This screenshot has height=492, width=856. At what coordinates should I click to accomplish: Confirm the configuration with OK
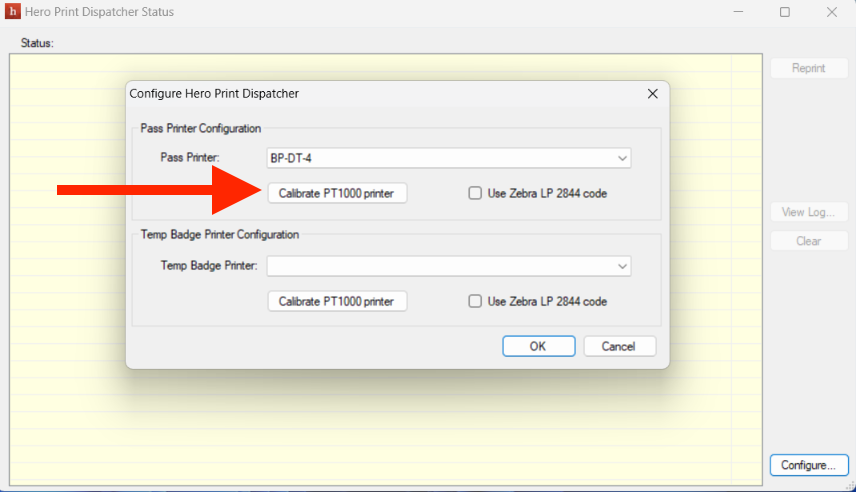click(538, 346)
